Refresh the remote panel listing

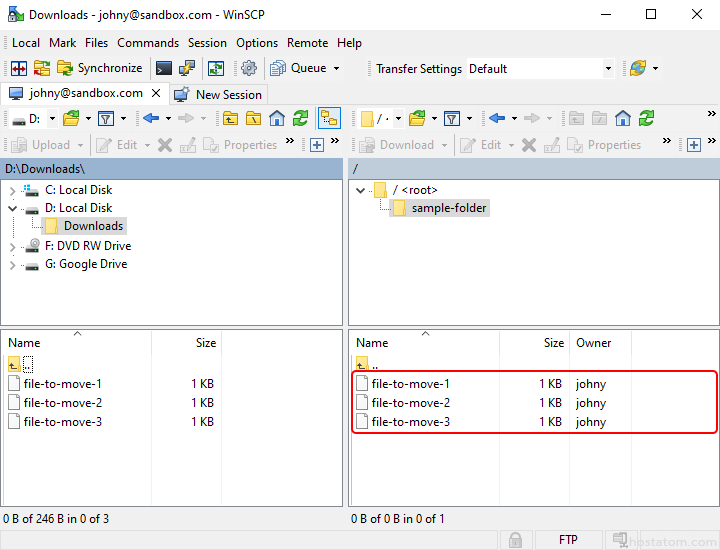pyautogui.click(x=646, y=118)
